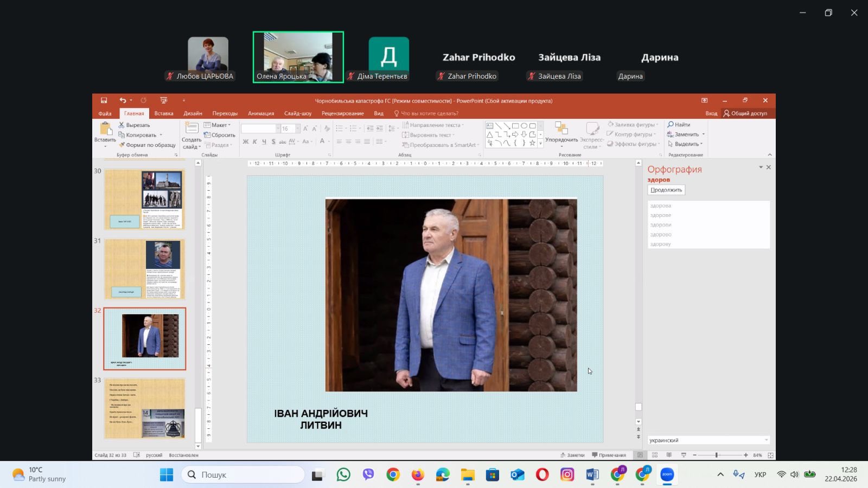Switch to the Анимация ribbon tab

[x=260, y=113]
